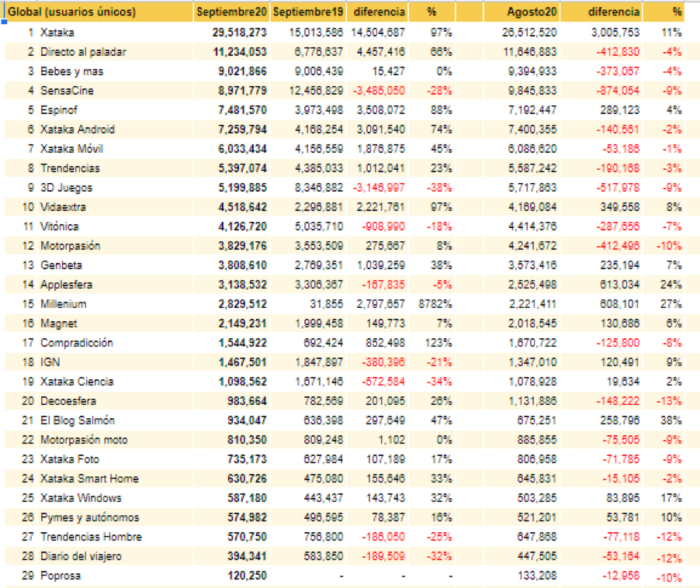Select the Compradicción cell
This screenshot has width=700, height=588.
point(76,343)
